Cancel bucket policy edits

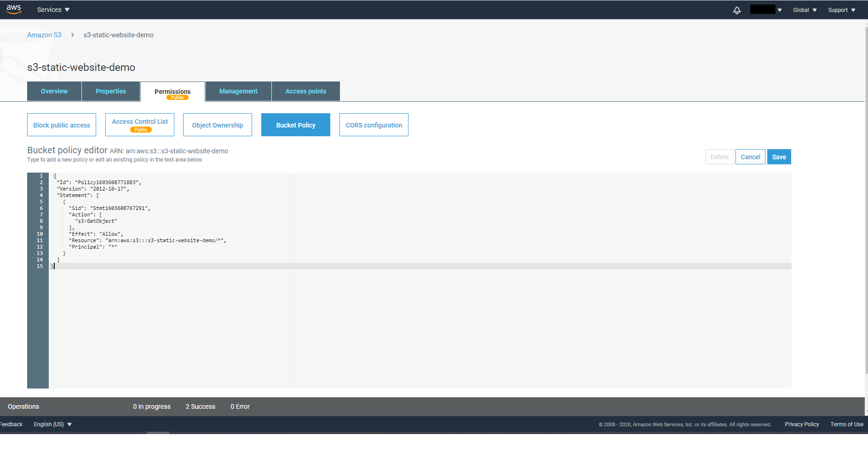coord(750,157)
